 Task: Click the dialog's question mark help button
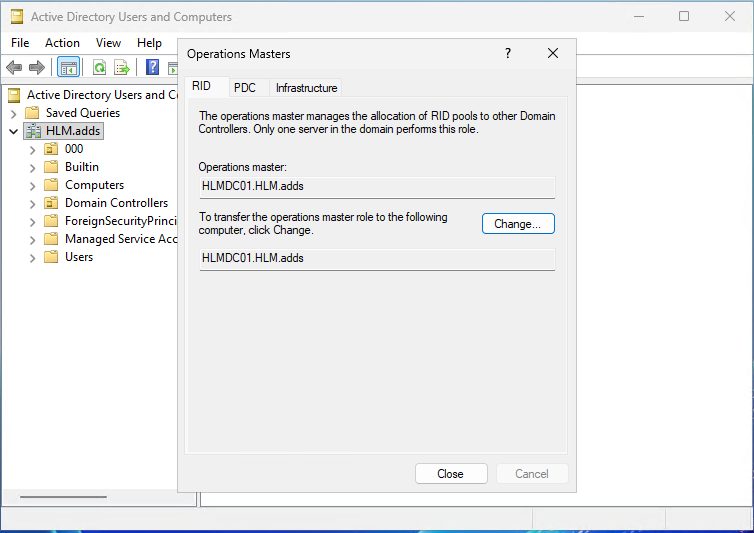point(508,54)
